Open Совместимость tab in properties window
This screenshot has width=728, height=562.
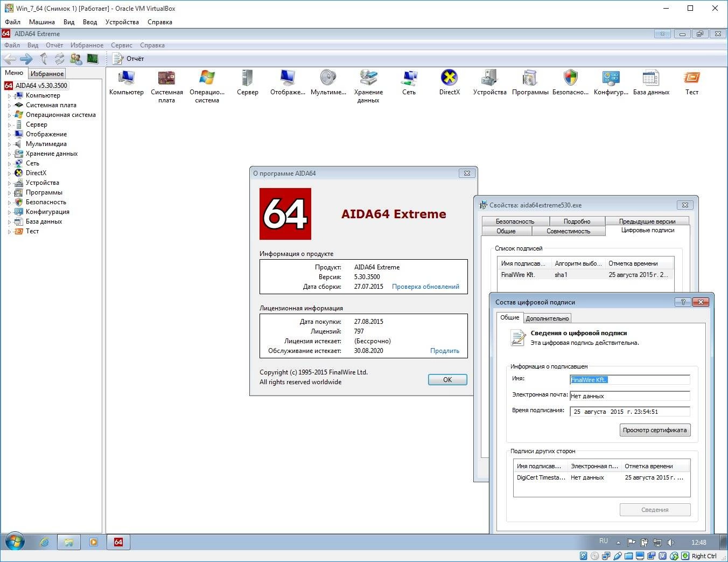click(568, 231)
